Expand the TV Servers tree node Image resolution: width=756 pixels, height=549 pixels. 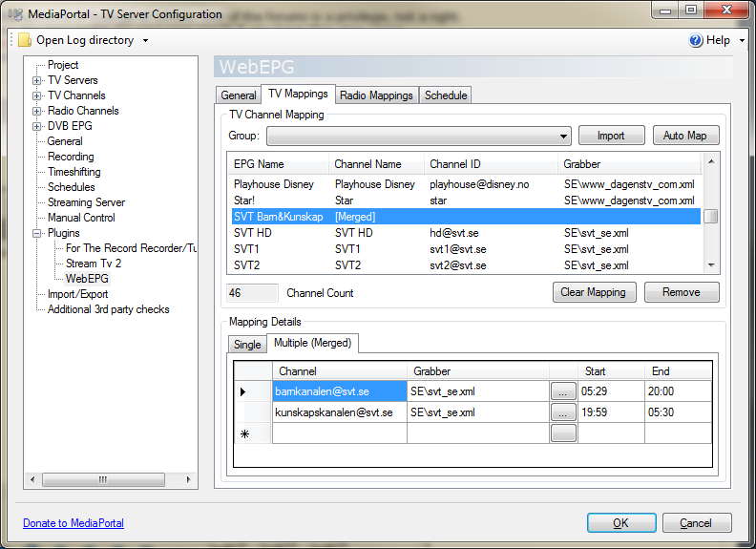click(x=37, y=80)
